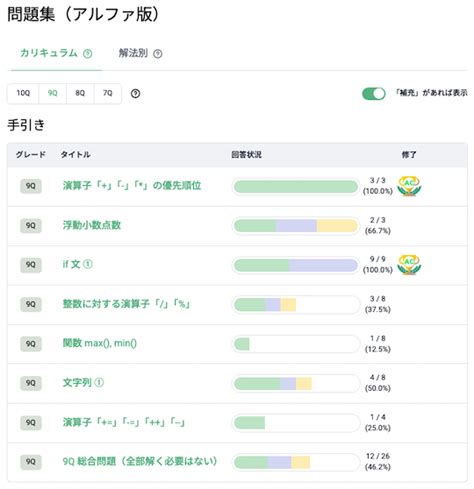This screenshot has width=474, height=489.
Task: Click help icon next to 解法別 tab
Action: pyautogui.click(x=158, y=54)
